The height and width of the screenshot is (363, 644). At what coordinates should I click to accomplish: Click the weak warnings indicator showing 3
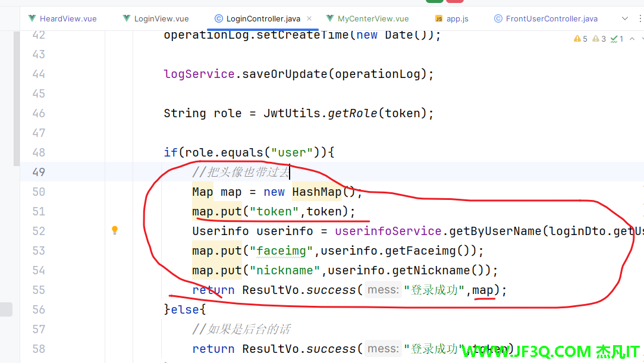tap(599, 39)
